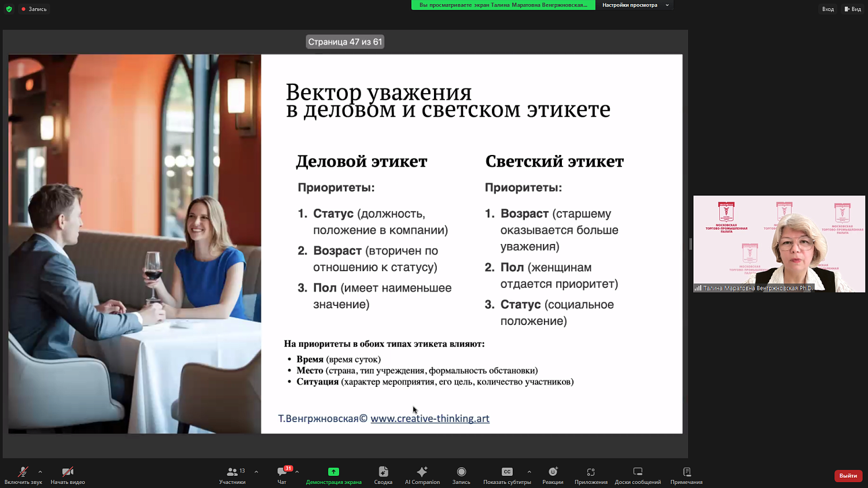This screenshot has width=868, height=488.
Task: Open Доски сообщений
Action: click(x=637, y=474)
